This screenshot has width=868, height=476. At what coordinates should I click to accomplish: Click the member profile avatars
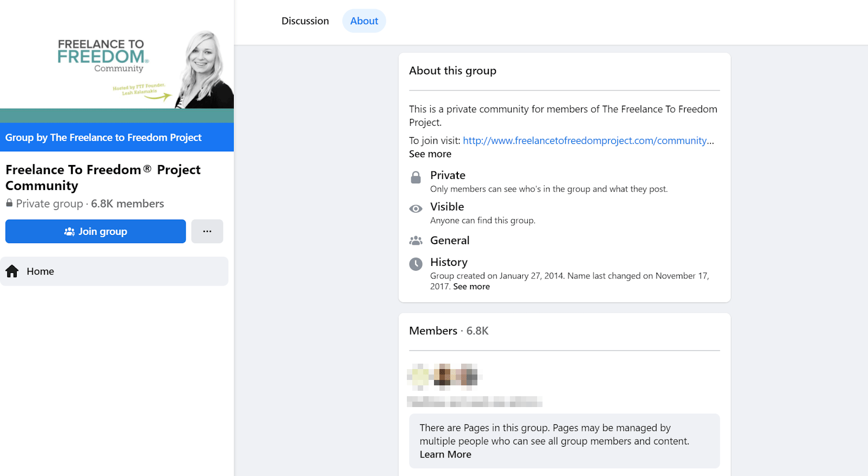pyautogui.click(x=443, y=377)
